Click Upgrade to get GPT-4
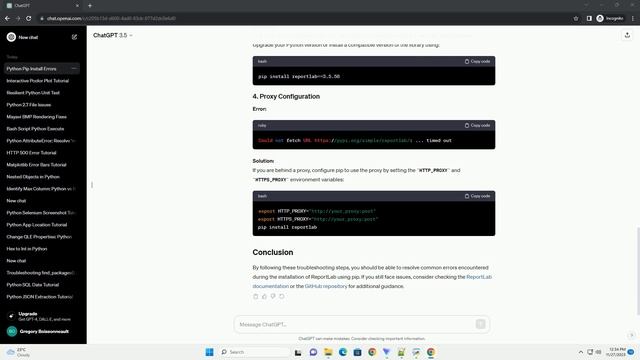The width and height of the screenshot is (640, 360). point(41,316)
